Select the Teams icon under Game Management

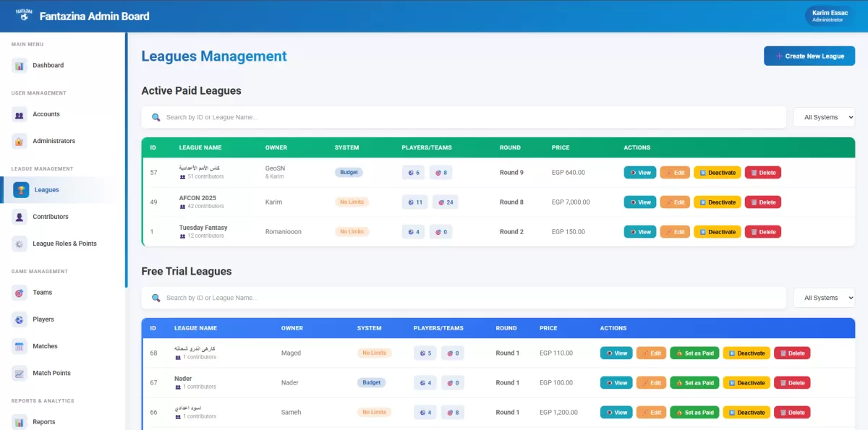click(x=20, y=292)
